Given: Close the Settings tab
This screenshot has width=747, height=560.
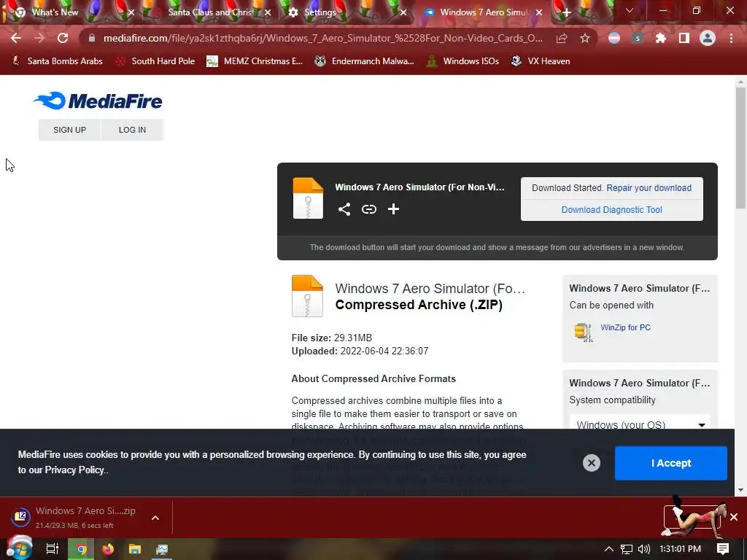Looking at the screenshot, I should point(403,13).
